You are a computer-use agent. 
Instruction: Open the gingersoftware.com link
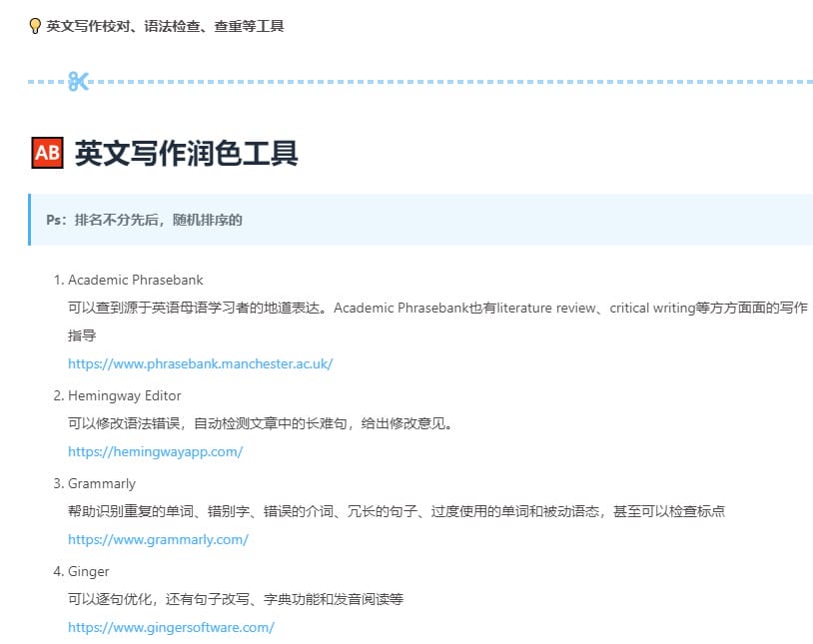pyautogui.click(x=171, y=627)
